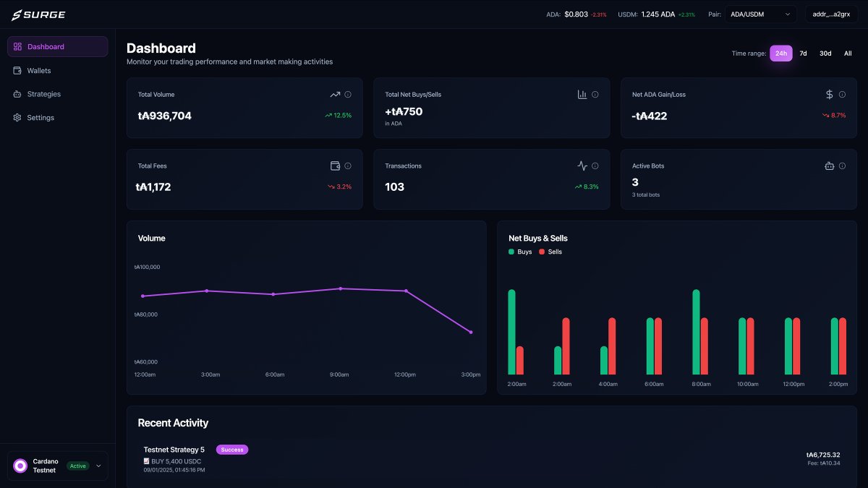Select the 24h time range
The width and height of the screenshot is (868, 488).
point(781,53)
